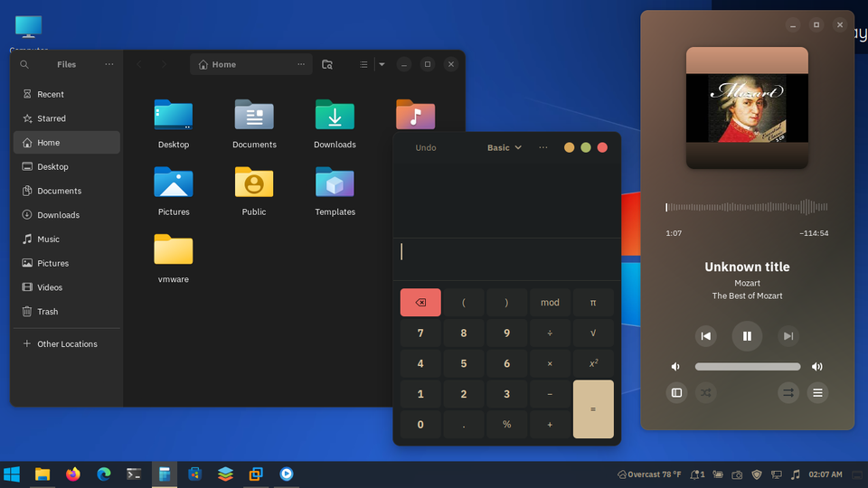Toggle shuffle in the music player
This screenshot has width=868, height=488.
pos(706,393)
